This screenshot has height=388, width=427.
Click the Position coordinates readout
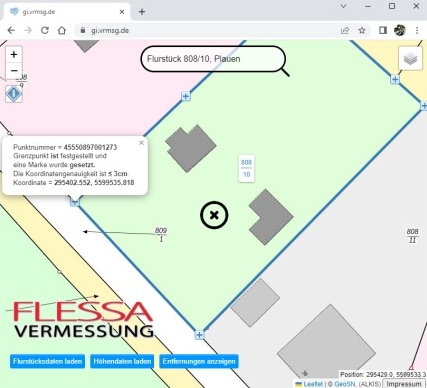[x=383, y=374]
